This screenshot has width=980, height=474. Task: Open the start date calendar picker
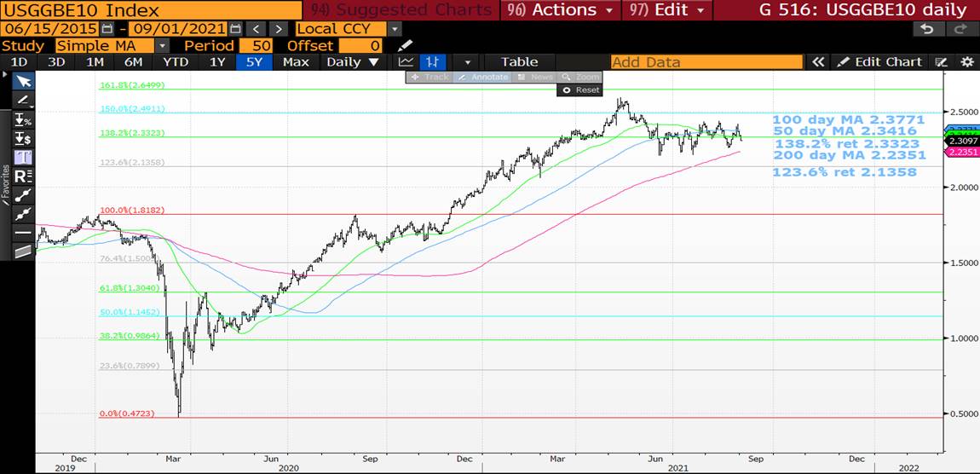click(x=107, y=29)
